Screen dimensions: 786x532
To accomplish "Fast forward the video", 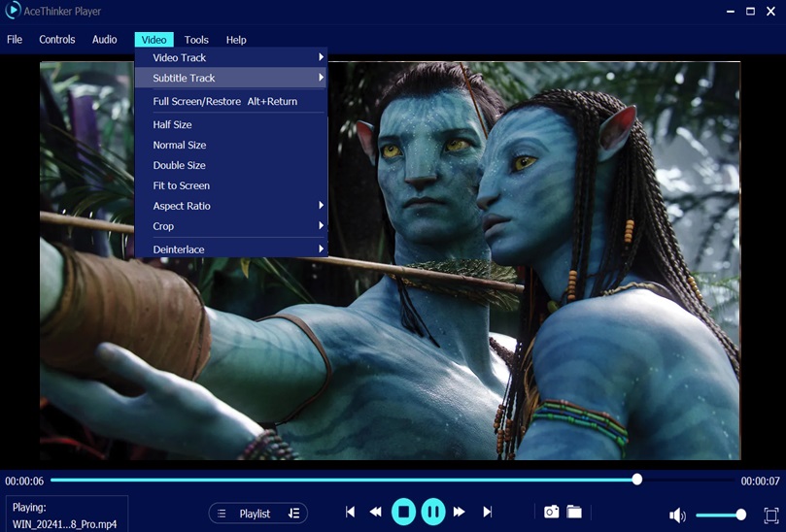I will point(460,512).
